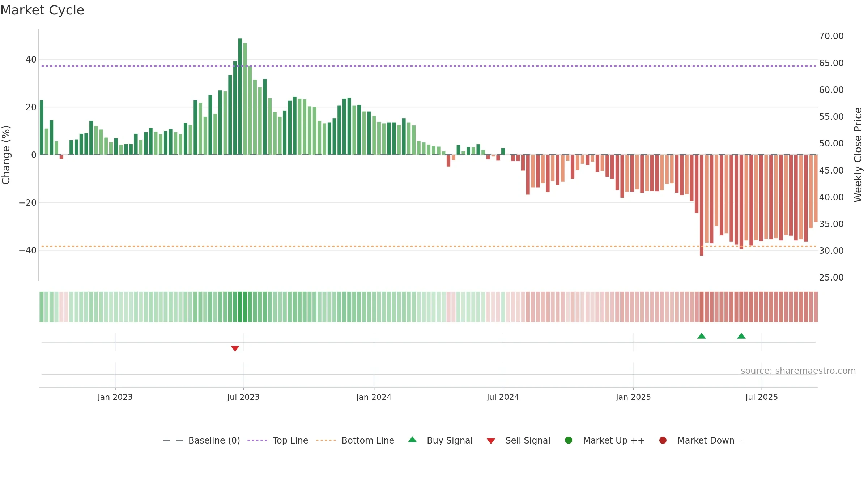Select the red sell signal marker near Jul 2023
The height and width of the screenshot is (488, 868).
[235, 348]
